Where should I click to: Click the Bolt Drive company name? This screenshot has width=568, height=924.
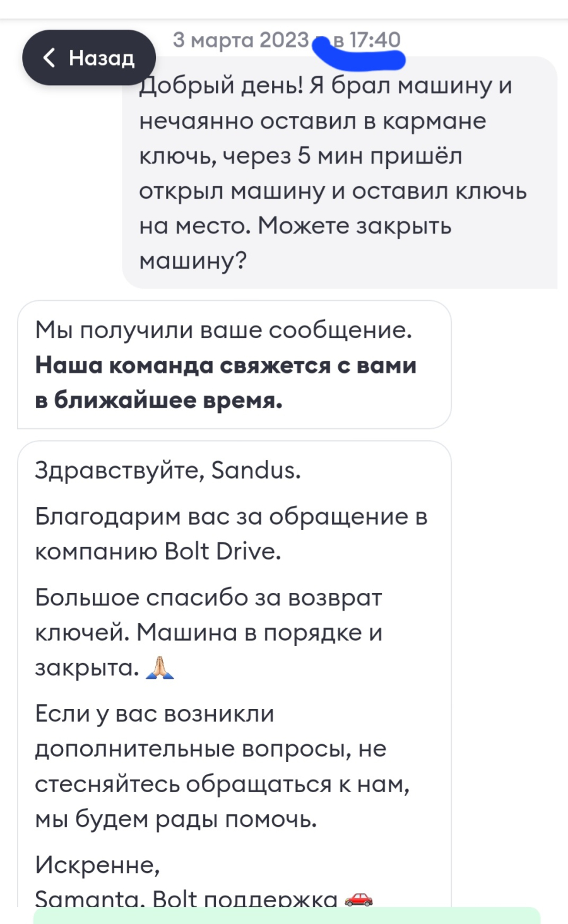222,551
